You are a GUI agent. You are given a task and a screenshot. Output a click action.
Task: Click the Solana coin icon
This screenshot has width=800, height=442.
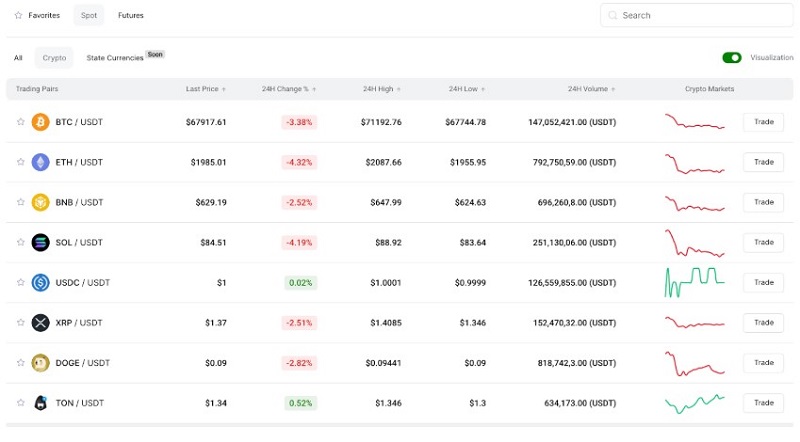click(40, 242)
